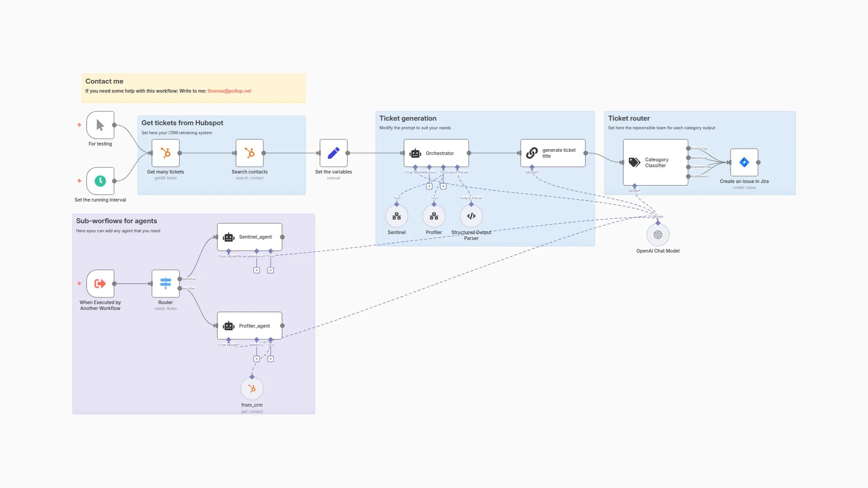Select the from_crm HubSpot tool node
This screenshot has height=488, width=868.
[252, 388]
